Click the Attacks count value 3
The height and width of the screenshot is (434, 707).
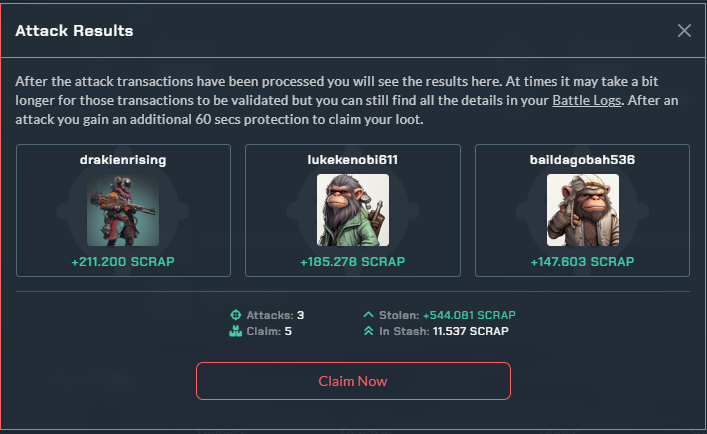[300, 315]
